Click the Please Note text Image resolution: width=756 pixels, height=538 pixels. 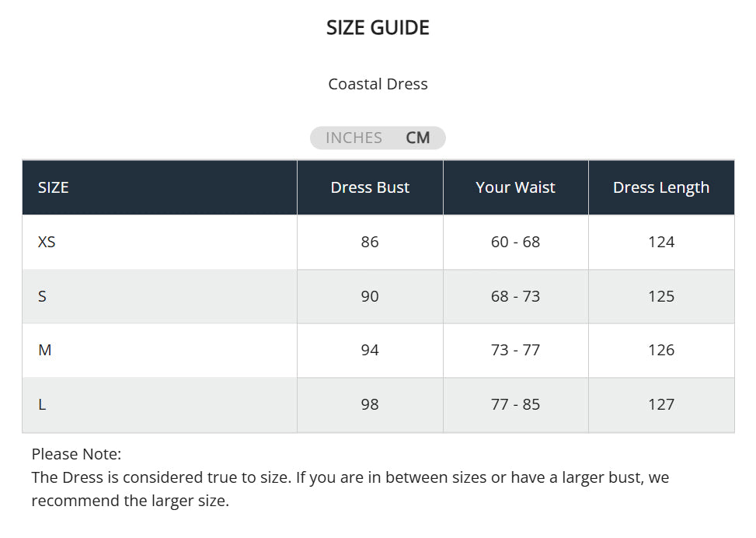pyautogui.click(x=76, y=454)
